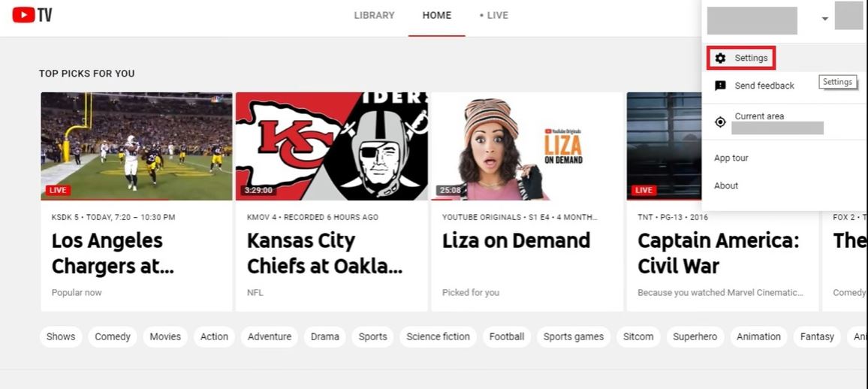Open App tour from the menu
Viewport: 868px width, 389px height.
[731, 158]
